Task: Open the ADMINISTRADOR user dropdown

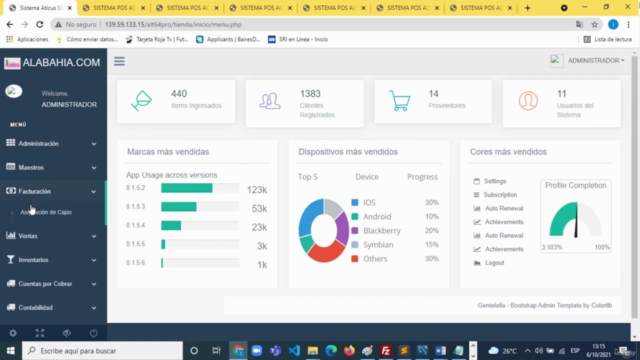Action: pos(596,60)
